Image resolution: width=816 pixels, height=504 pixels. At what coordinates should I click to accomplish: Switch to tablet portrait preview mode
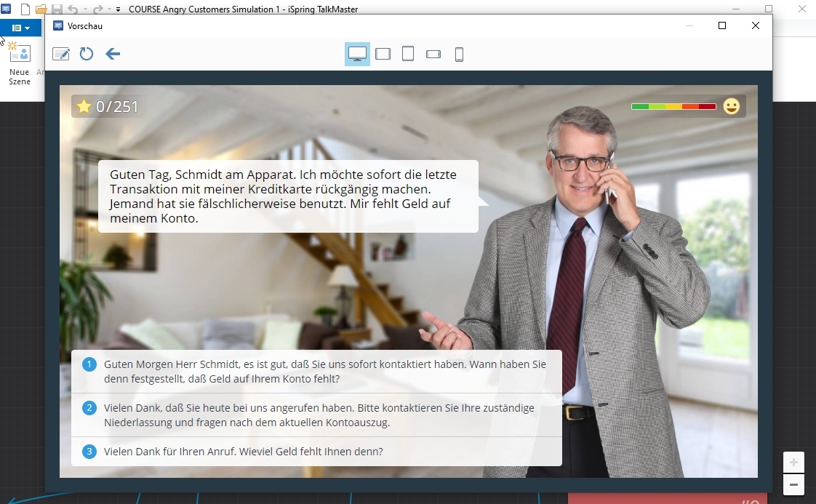click(x=408, y=54)
